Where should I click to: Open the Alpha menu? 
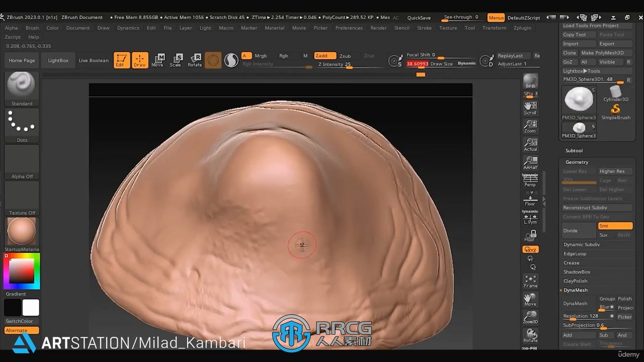point(11,28)
